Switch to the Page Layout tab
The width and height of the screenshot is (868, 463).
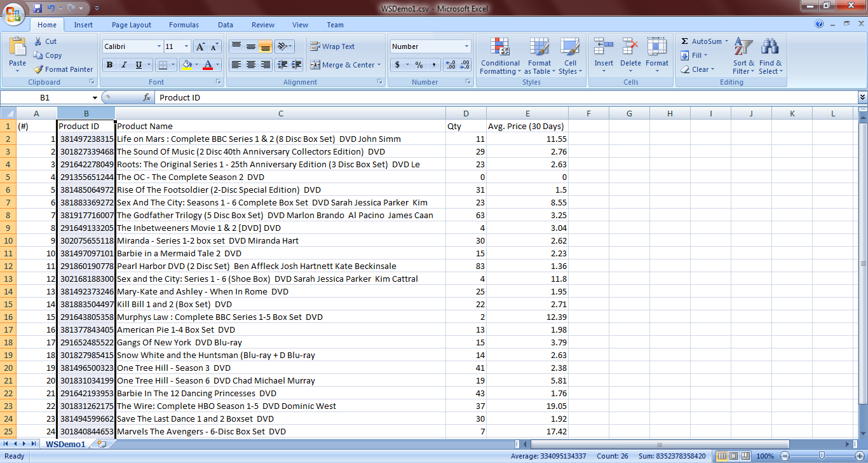pos(132,25)
